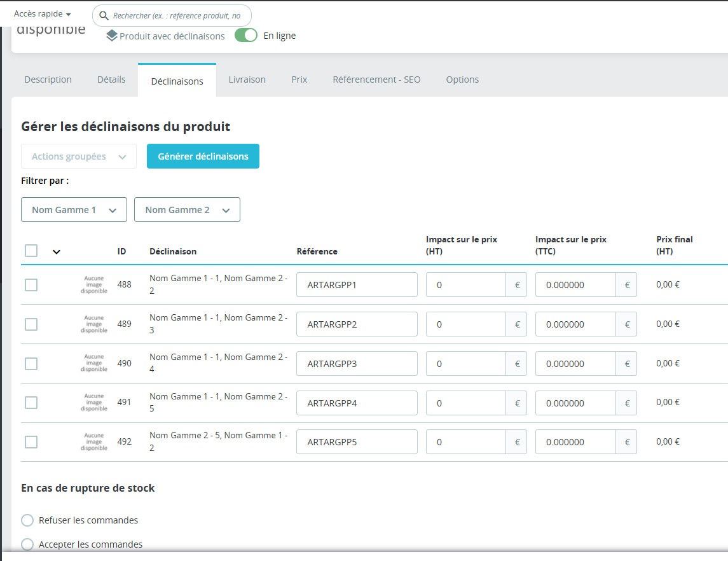Open the Prix tab
728x561 pixels.
[x=299, y=80]
